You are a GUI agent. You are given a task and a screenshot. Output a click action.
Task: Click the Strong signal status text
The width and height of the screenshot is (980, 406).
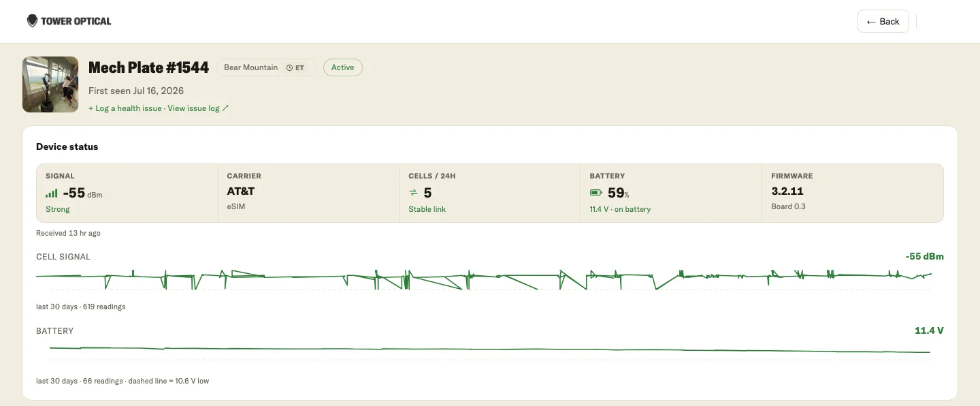coord(58,209)
